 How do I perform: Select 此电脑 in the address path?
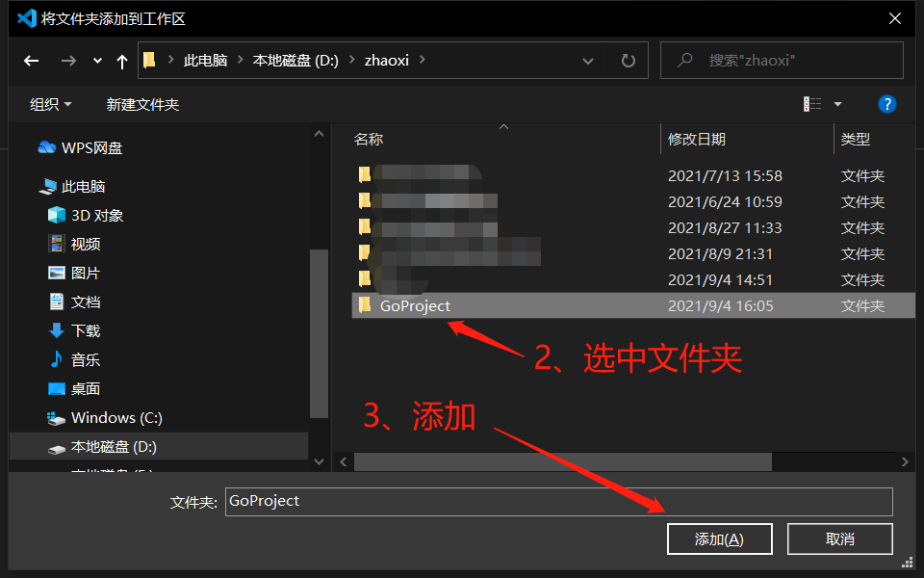[x=205, y=60]
